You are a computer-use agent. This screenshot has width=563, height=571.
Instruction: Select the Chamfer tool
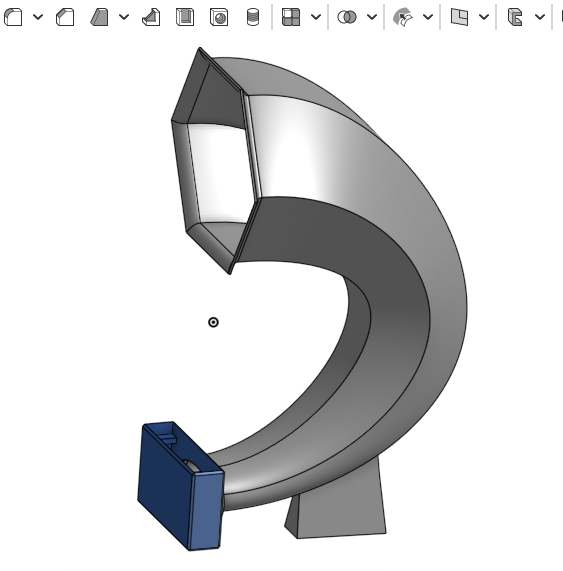pos(65,17)
